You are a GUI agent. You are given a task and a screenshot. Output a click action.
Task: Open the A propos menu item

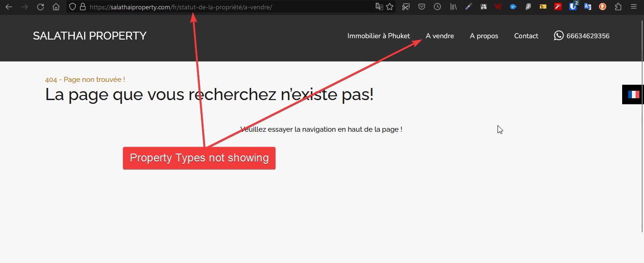(x=484, y=36)
